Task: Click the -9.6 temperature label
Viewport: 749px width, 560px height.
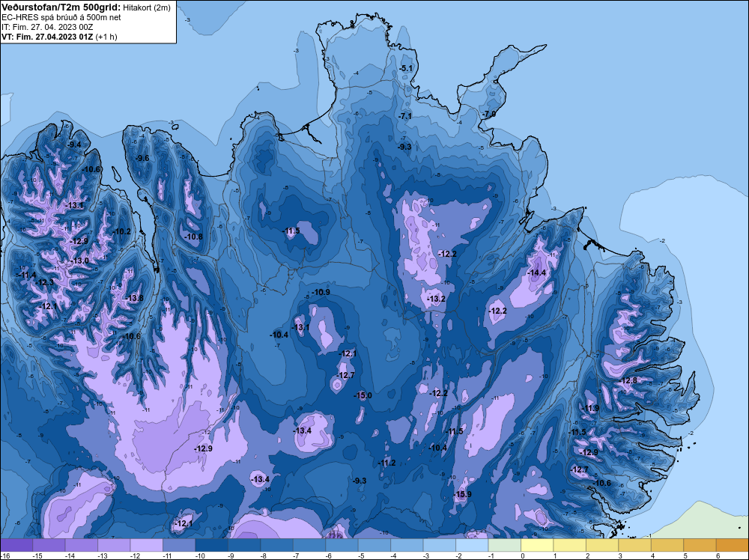Action: [142, 158]
